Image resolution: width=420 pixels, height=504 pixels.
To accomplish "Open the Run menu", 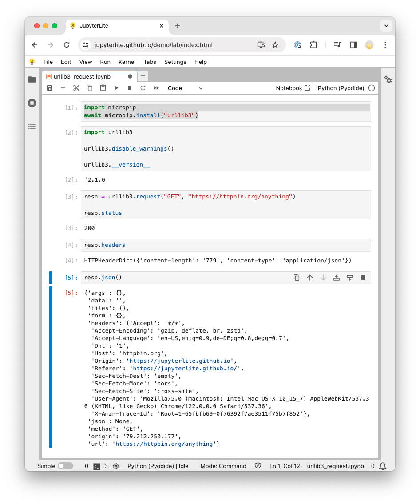I will [x=105, y=62].
